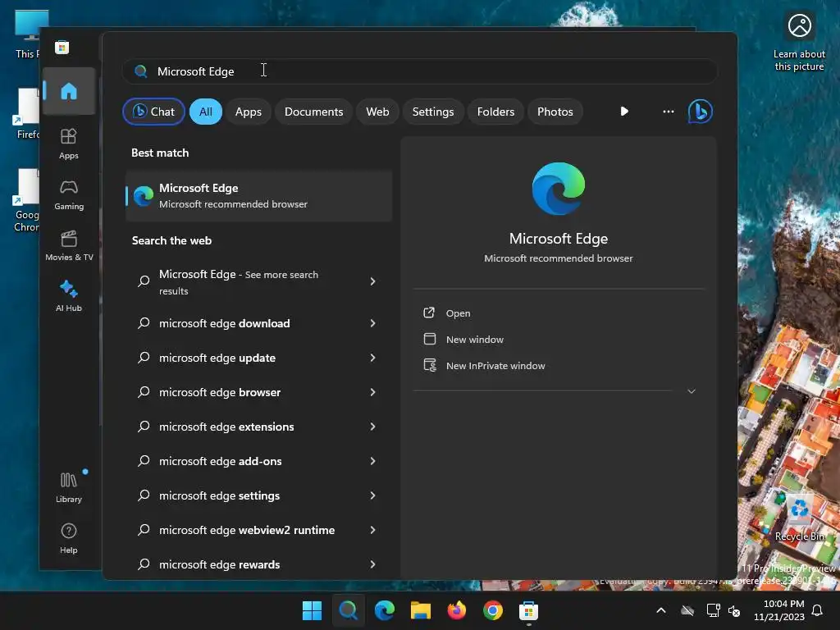Open Apps section in Store sidebar
Viewport: 840px width, 630px height.
(69, 144)
